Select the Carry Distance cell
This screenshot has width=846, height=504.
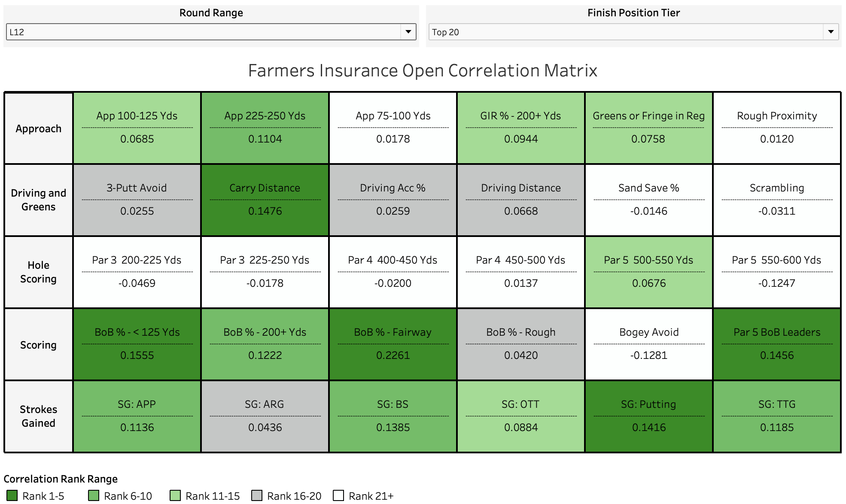265,200
